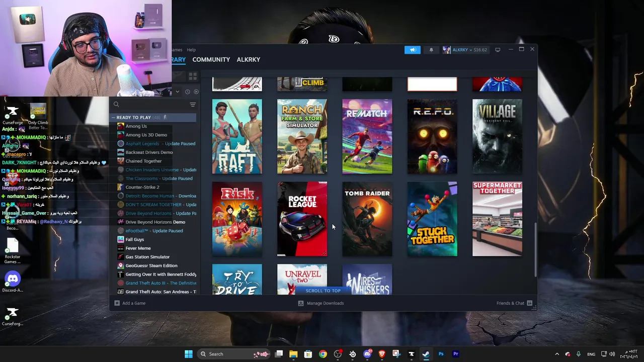Open the notifications bell in Steam
Screen dimensions: 644x362
pyautogui.click(x=431, y=50)
